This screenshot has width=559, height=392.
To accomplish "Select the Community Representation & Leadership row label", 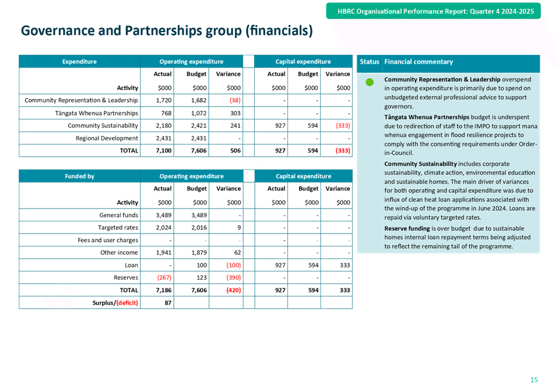I will pos(81,101).
